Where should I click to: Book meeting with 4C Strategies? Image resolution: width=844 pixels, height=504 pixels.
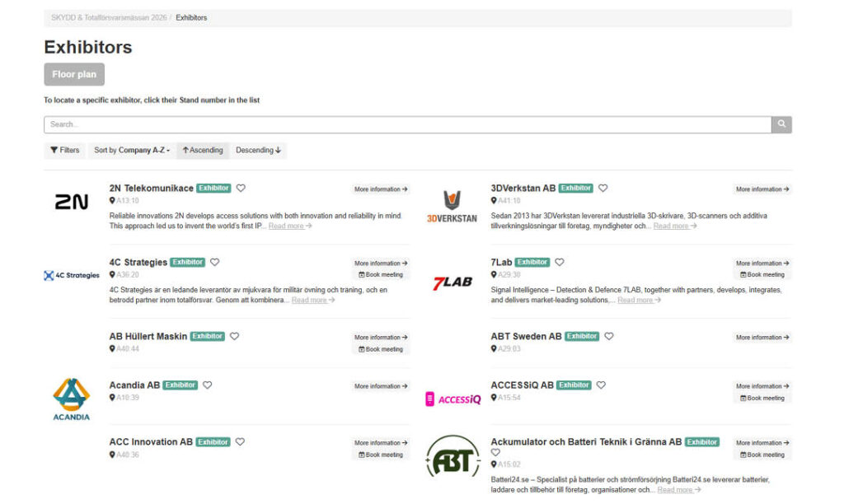click(381, 275)
